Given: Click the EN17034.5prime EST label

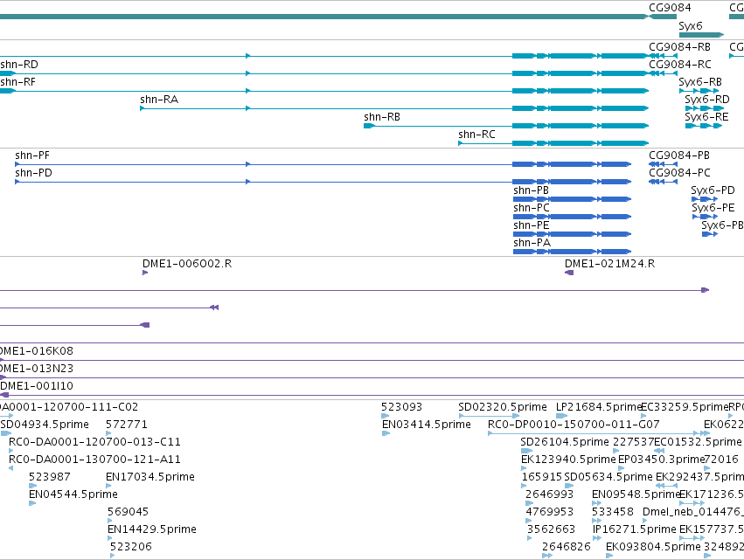Looking at the screenshot, I should [150, 478].
